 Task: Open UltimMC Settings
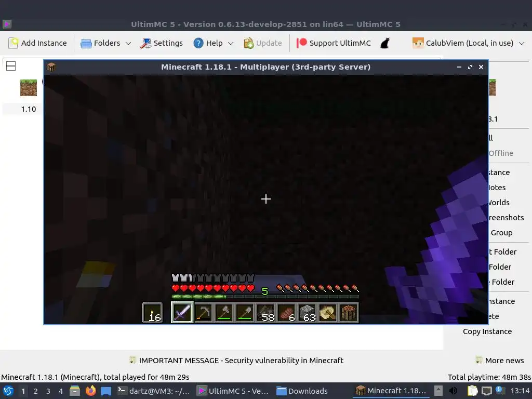coord(162,43)
